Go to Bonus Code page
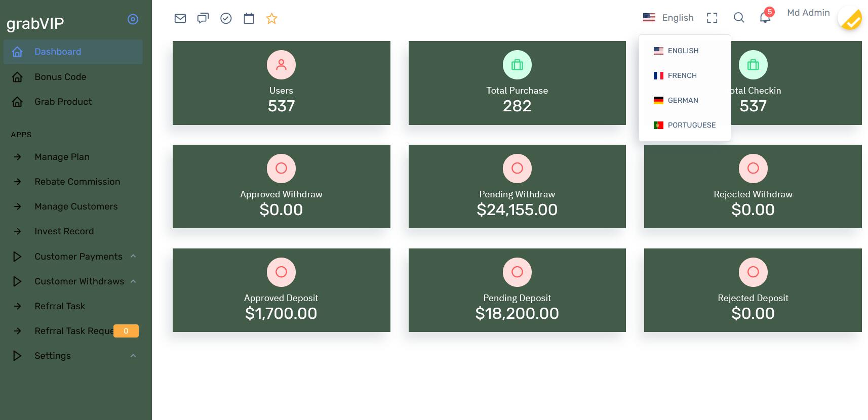The image size is (868, 420). [60, 77]
